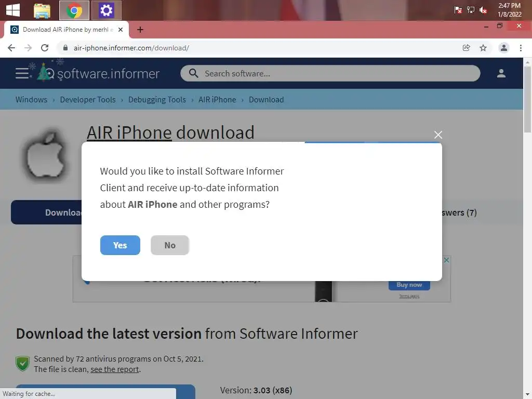Click the network tray icon
Viewport: 532px width, 399px height.
[470, 10]
